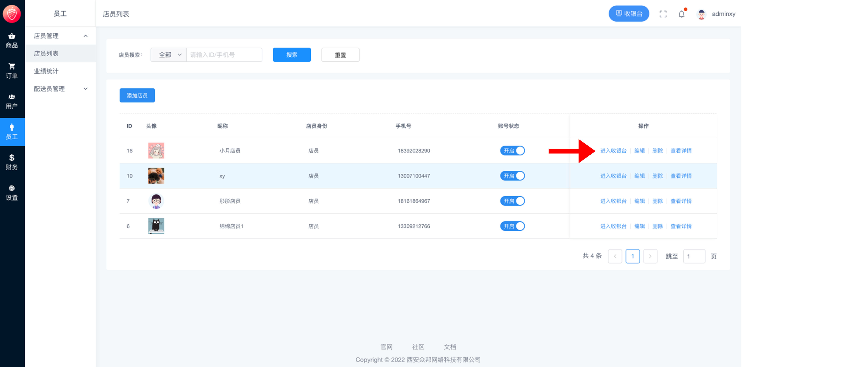Toggle fullscreen mode icon
This screenshot has width=868, height=367.
(663, 14)
